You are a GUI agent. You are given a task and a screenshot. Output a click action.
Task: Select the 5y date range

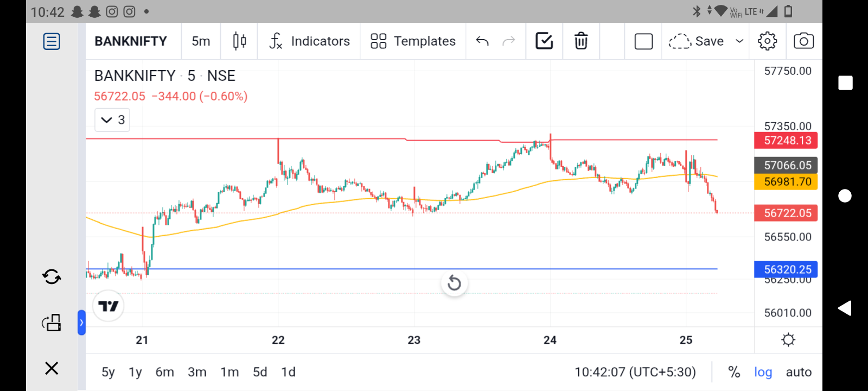coord(108,372)
